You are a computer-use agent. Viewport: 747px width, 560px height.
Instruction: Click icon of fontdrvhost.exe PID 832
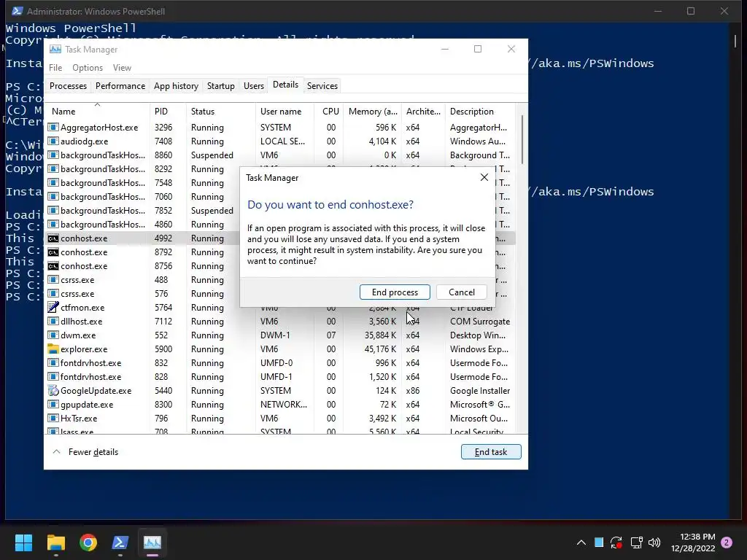click(53, 363)
